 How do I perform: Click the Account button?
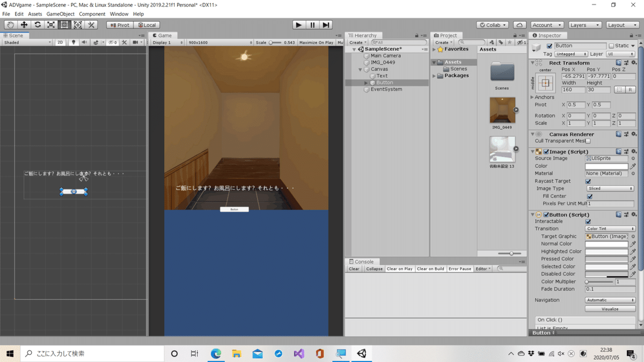click(547, 25)
